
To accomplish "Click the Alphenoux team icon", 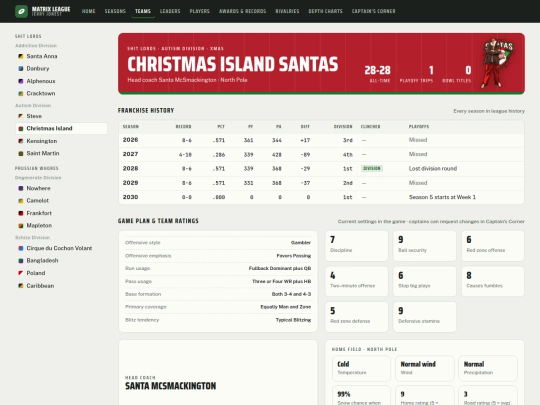I will pos(21,81).
